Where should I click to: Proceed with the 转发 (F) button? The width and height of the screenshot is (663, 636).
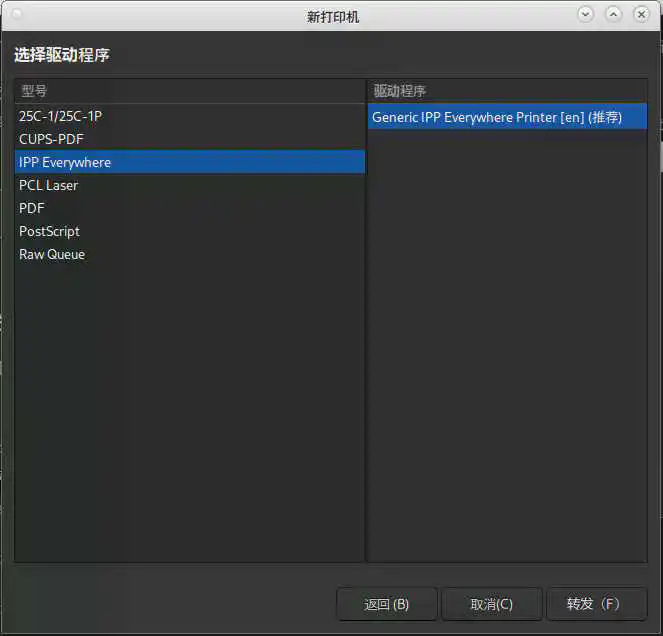[x=597, y=604]
